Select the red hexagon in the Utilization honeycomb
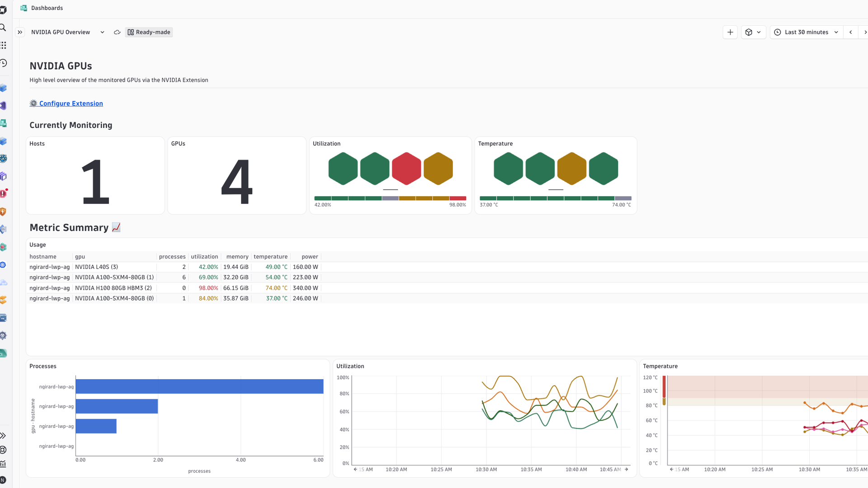This screenshot has width=868, height=488. pos(406,169)
